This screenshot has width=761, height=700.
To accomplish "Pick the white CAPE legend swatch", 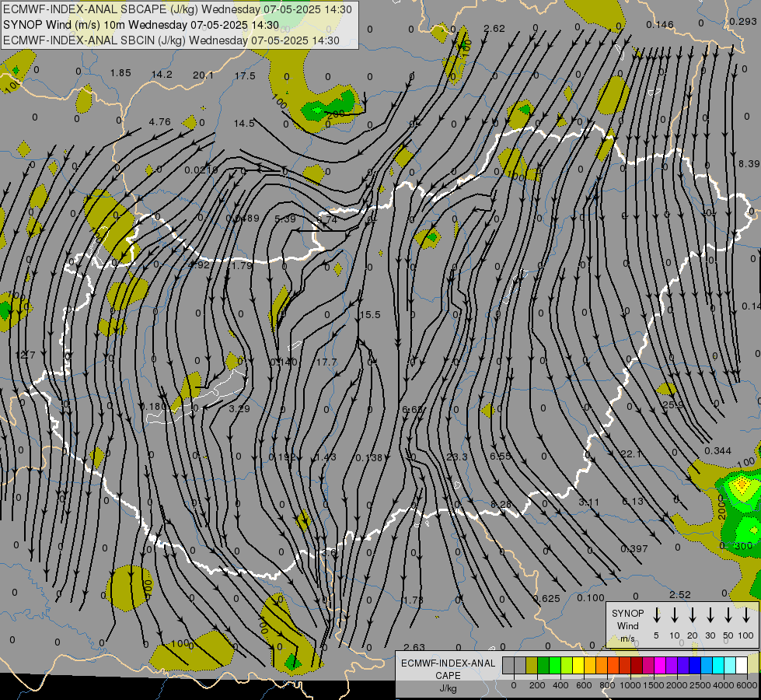I will [x=741, y=665].
